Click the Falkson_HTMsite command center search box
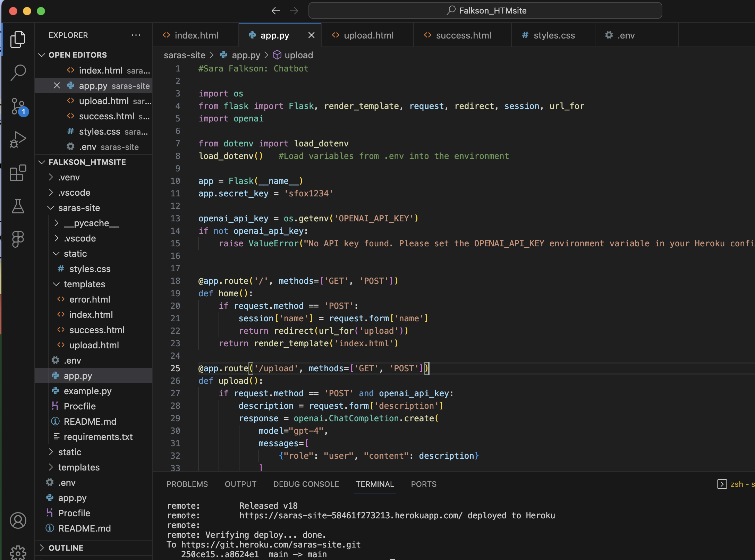 pyautogui.click(x=485, y=11)
